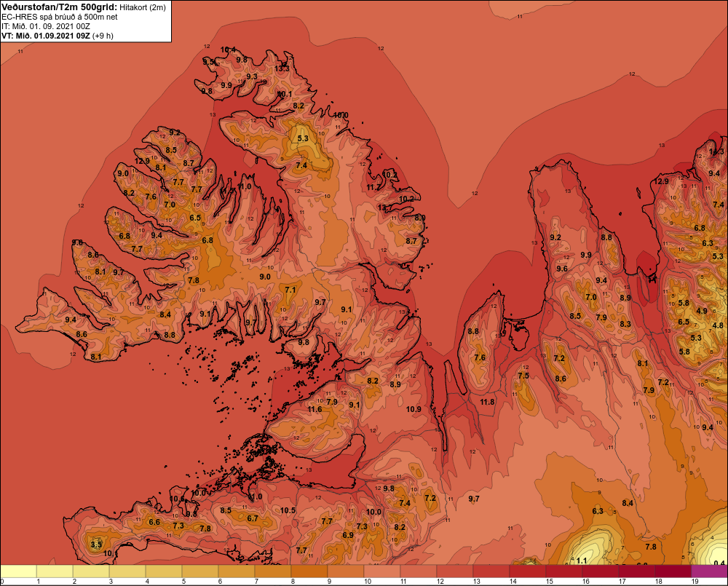The image size is (728, 586).
Task: Click the '7.1' temperature value
Action: pos(290,290)
